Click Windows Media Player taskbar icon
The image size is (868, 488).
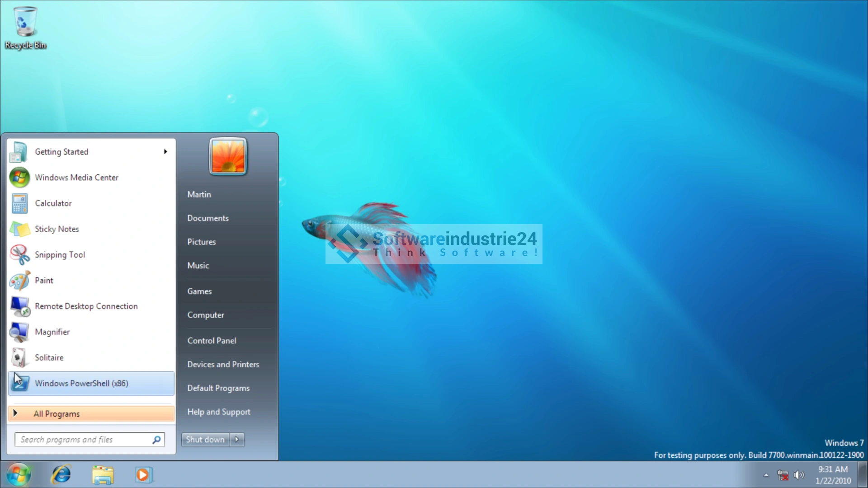tap(144, 475)
